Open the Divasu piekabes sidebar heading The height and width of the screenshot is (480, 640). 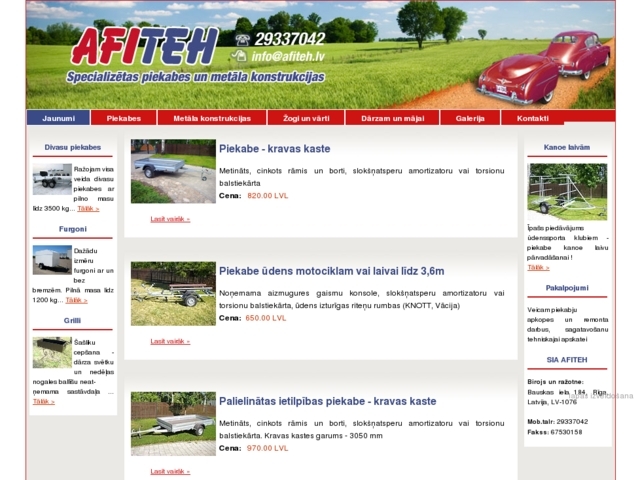click(x=73, y=147)
